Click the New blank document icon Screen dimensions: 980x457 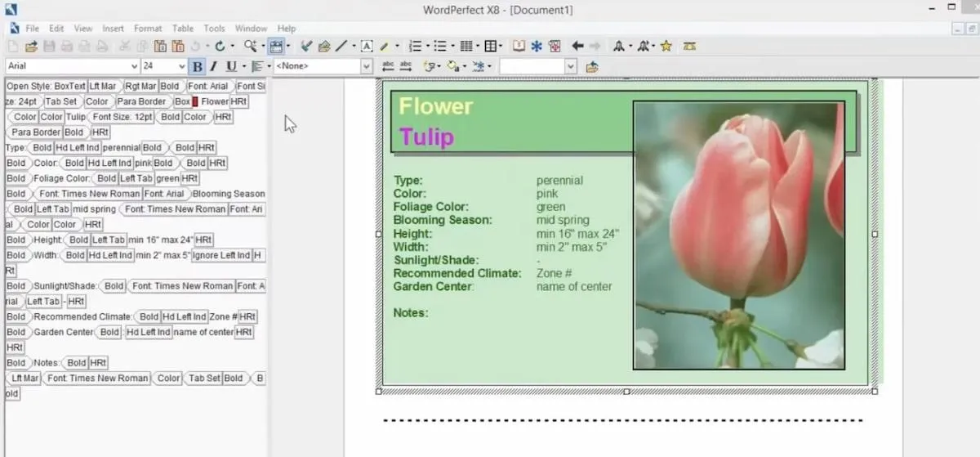click(x=14, y=47)
